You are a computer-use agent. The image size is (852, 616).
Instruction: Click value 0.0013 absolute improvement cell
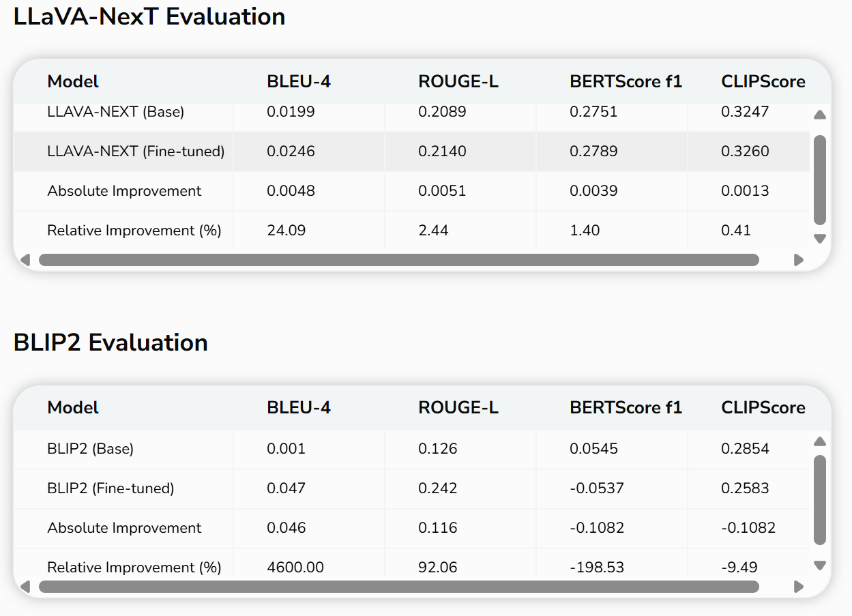point(745,191)
